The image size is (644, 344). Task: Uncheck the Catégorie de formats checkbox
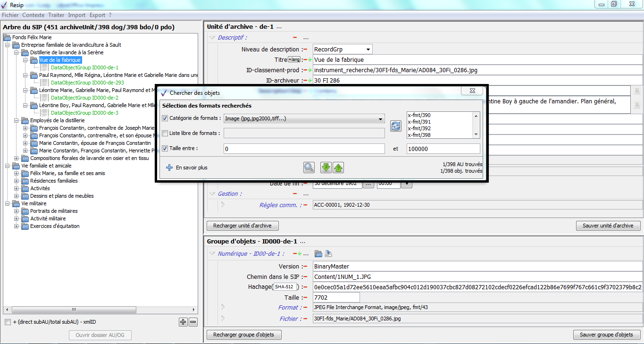point(165,118)
